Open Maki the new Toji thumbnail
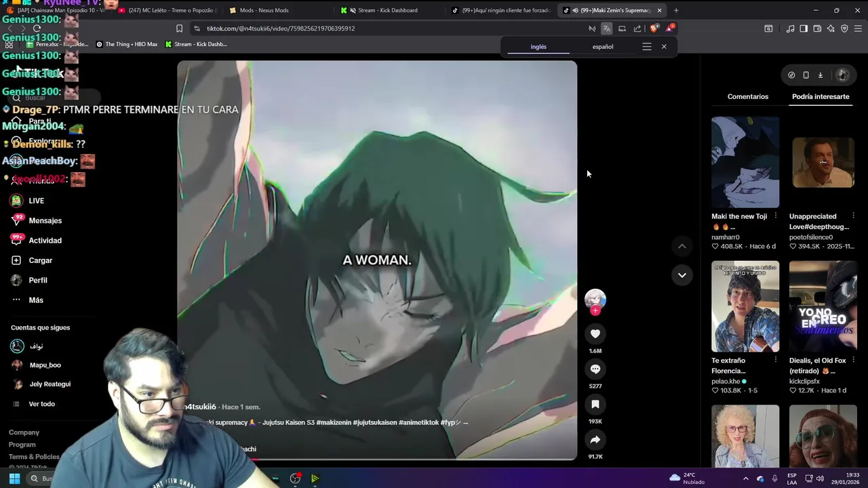This screenshot has width=868, height=488. pyautogui.click(x=745, y=162)
